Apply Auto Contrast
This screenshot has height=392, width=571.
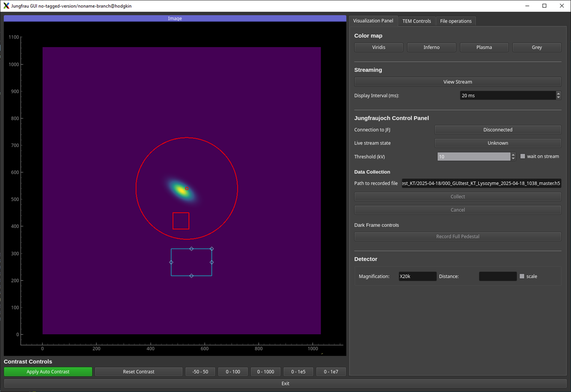(48, 371)
